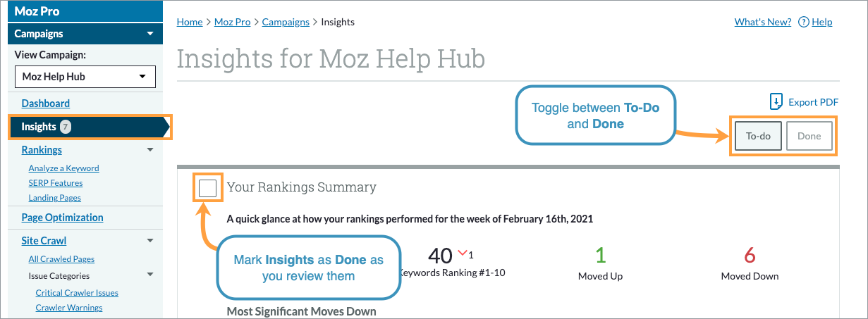
Task: Open Analyze a Keyword link
Action: tap(63, 168)
